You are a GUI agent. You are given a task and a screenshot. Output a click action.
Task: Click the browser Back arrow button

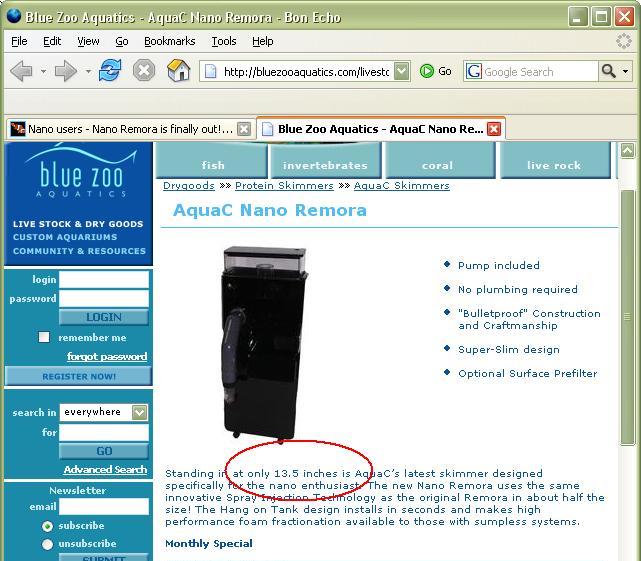coord(21,71)
